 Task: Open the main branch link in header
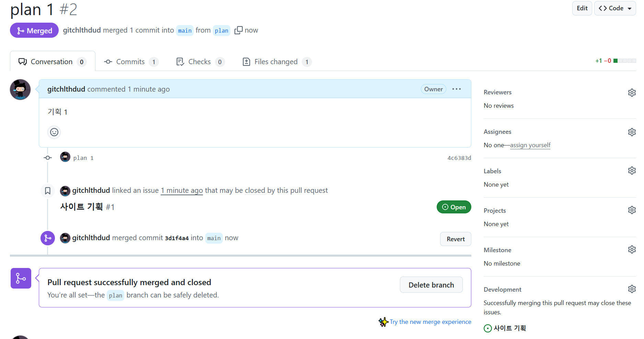click(x=185, y=31)
